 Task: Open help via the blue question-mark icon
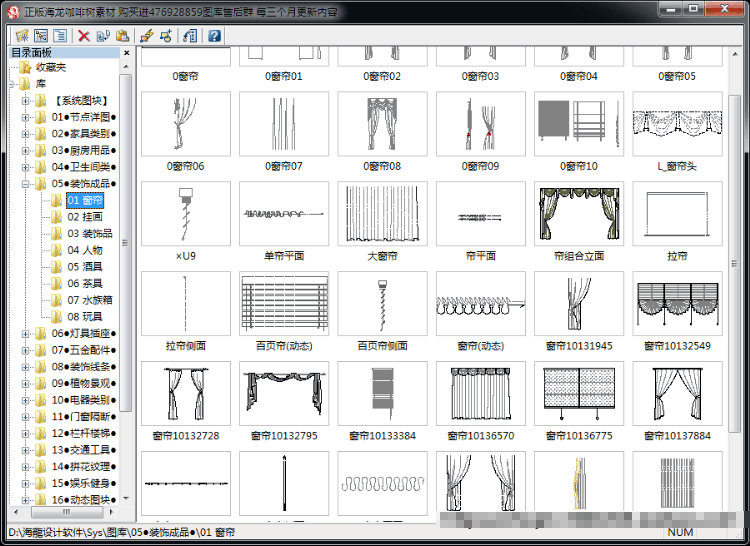[214, 36]
